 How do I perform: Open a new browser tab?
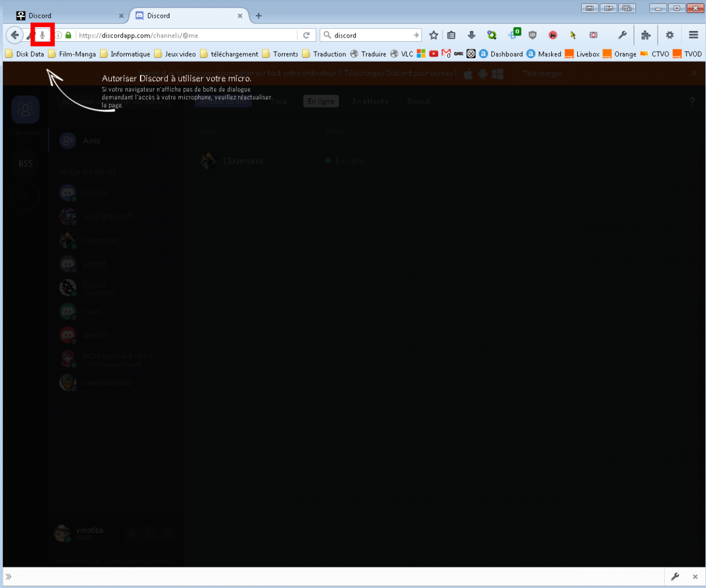pyautogui.click(x=258, y=16)
